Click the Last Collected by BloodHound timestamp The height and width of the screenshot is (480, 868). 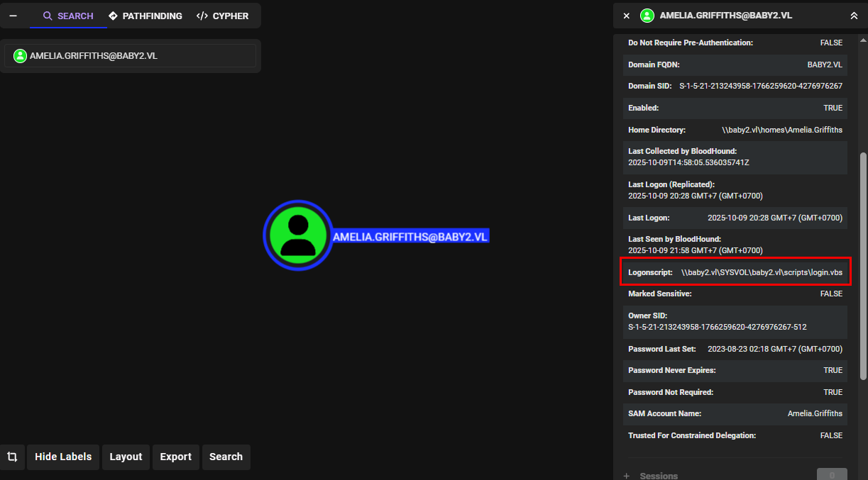(x=688, y=162)
